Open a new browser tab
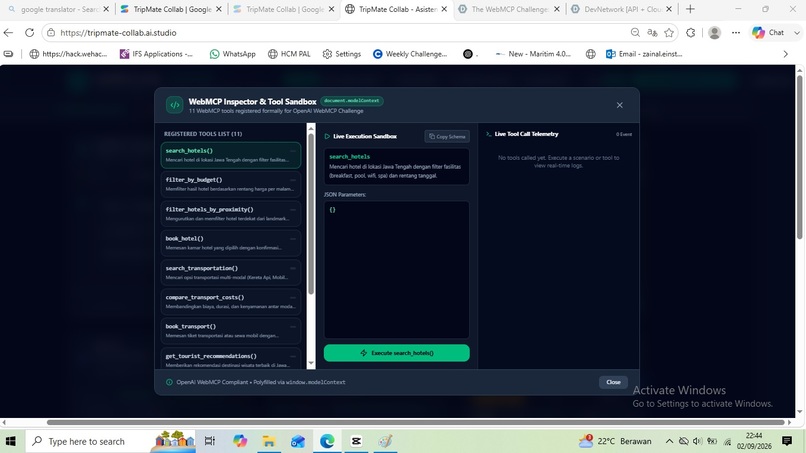Viewport: 806px width, 453px height. pos(690,9)
